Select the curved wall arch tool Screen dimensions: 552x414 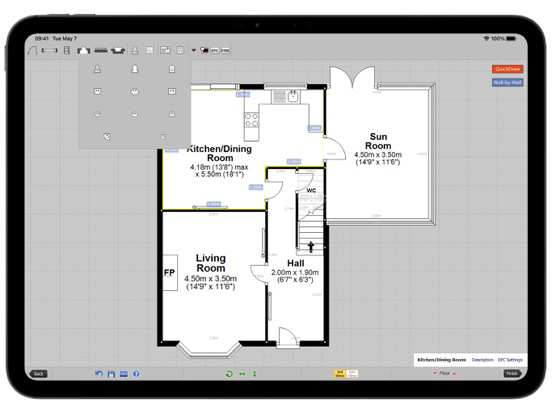point(32,50)
